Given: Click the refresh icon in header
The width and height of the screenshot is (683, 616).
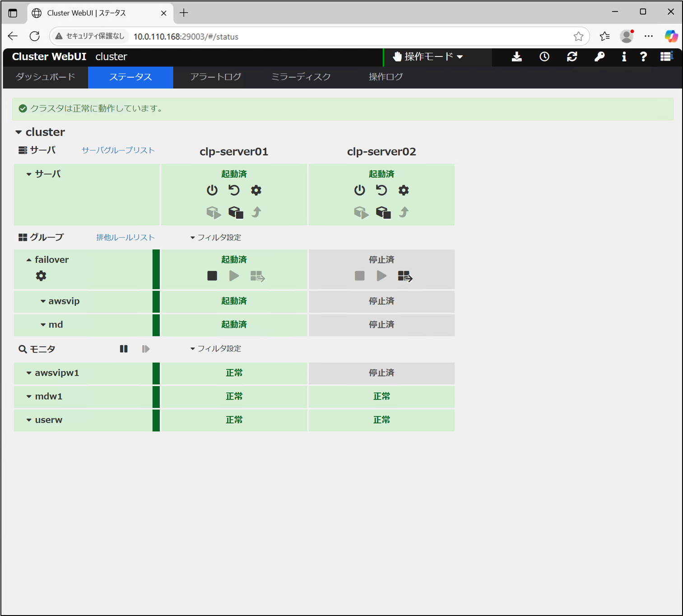Looking at the screenshot, I should (572, 57).
